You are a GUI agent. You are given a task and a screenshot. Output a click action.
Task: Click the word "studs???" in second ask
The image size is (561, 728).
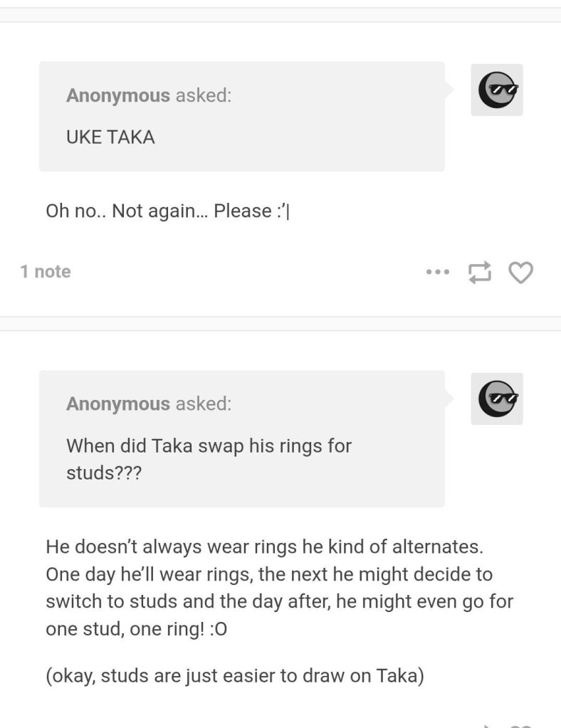pos(104,473)
